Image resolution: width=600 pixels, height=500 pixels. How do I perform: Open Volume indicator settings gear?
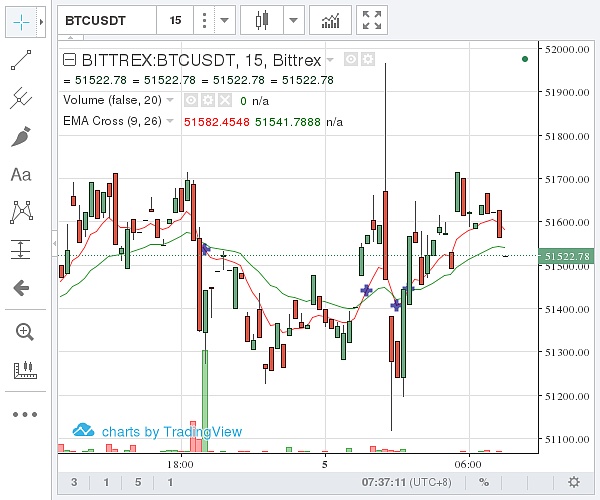pyautogui.click(x=208, y=101)
